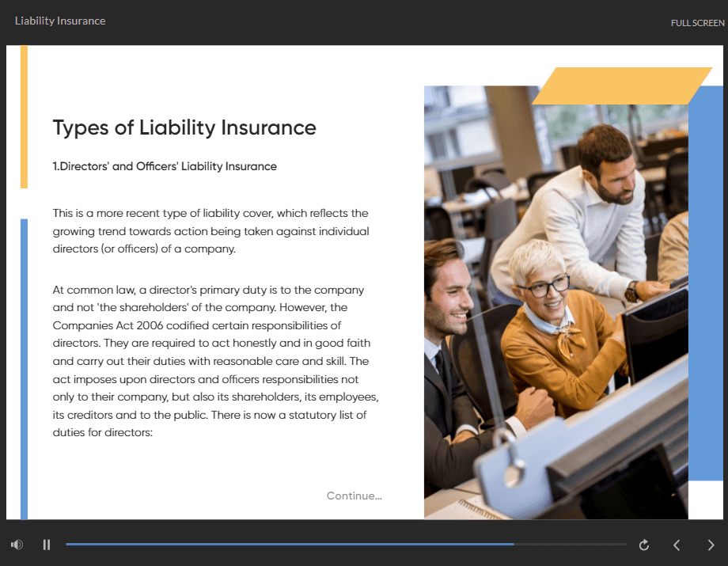
Task: Click the paragraph starting 'This is a more recent'
Action: click(x=210, y=231)
